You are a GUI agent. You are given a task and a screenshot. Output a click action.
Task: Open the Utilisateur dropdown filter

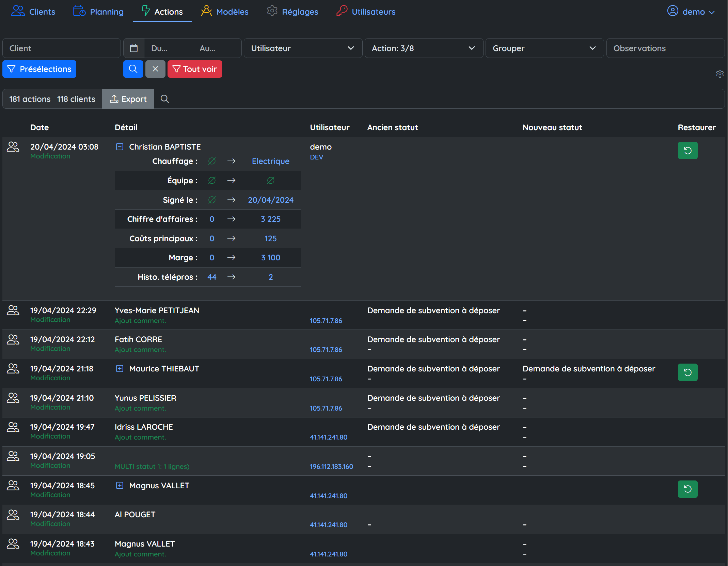303,48
